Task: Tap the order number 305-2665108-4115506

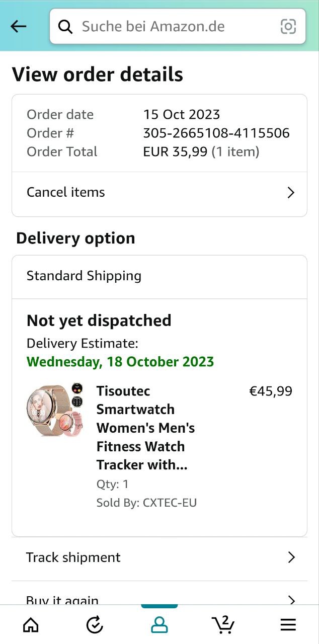Action: pyautogui.click(x=216, y=133)
